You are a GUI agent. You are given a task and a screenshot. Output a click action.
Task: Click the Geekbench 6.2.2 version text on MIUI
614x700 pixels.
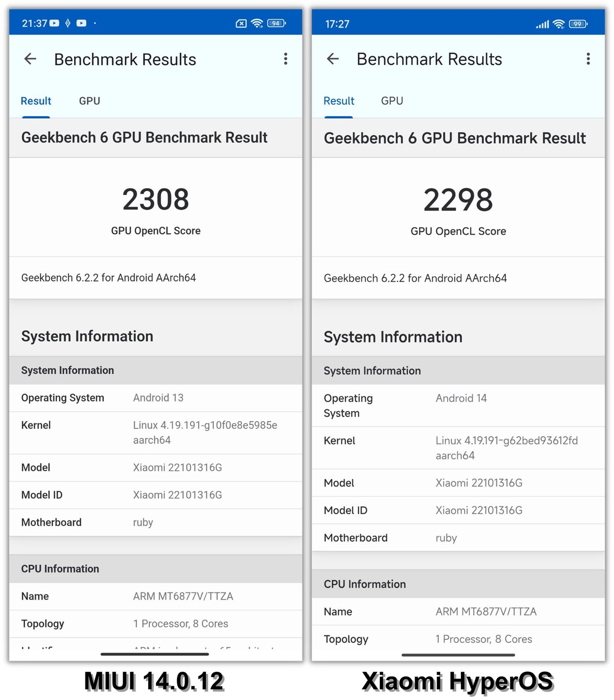pos(108,277)
